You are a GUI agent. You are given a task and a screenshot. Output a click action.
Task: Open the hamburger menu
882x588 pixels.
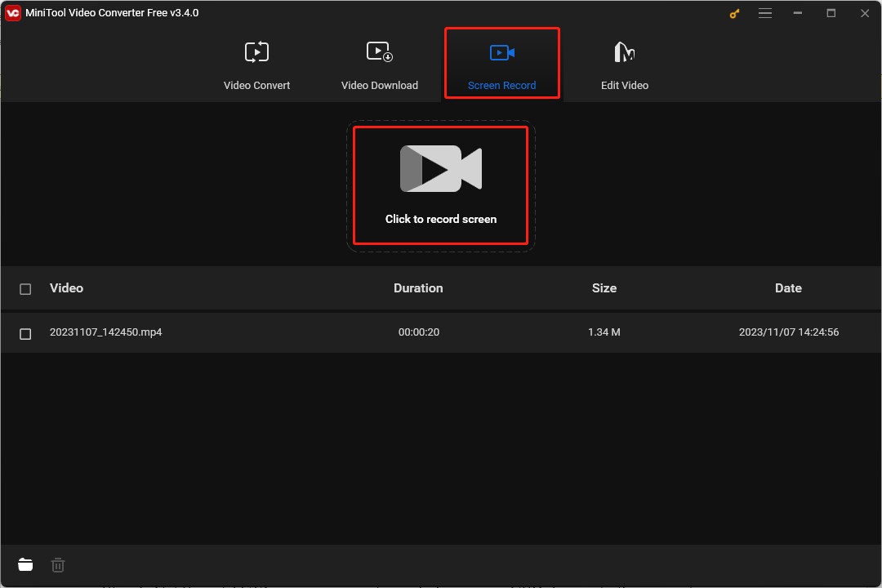765,13
